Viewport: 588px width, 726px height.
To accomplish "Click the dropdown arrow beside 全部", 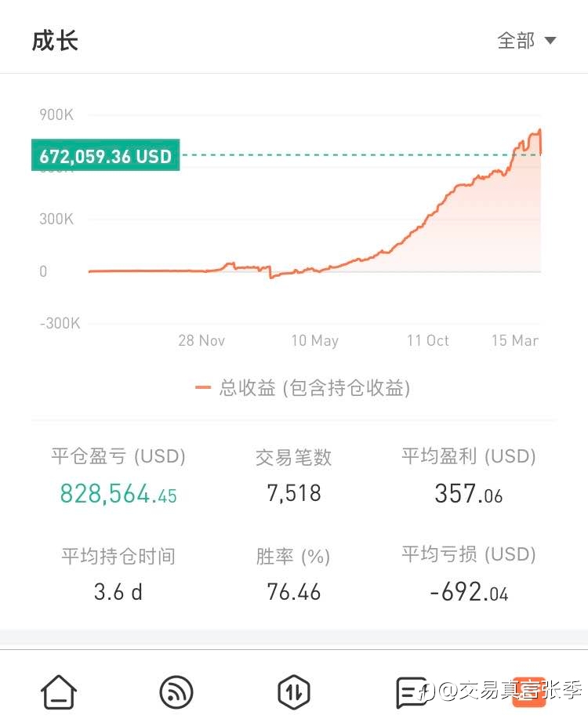I will tap(550, 41).
